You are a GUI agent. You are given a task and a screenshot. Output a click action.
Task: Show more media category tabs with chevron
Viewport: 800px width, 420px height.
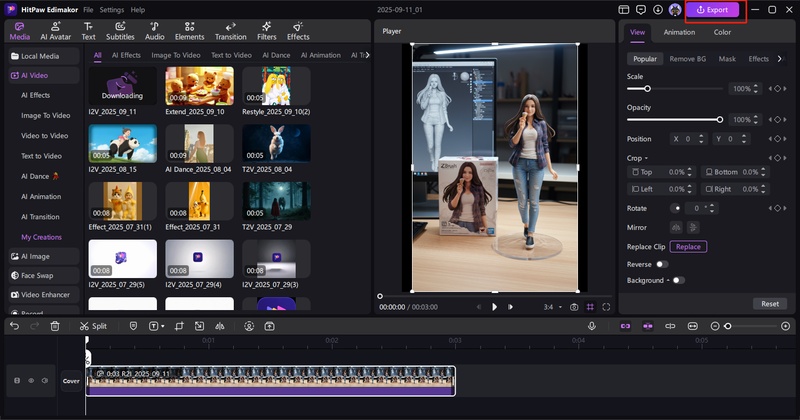pyautogui.click(x=367, y=55)
